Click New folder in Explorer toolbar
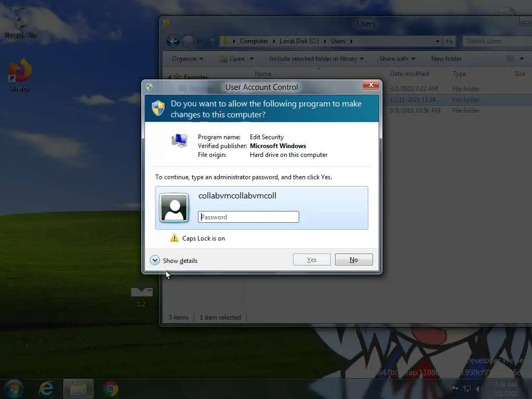This screenshot has width=532, height=399. 446,59
